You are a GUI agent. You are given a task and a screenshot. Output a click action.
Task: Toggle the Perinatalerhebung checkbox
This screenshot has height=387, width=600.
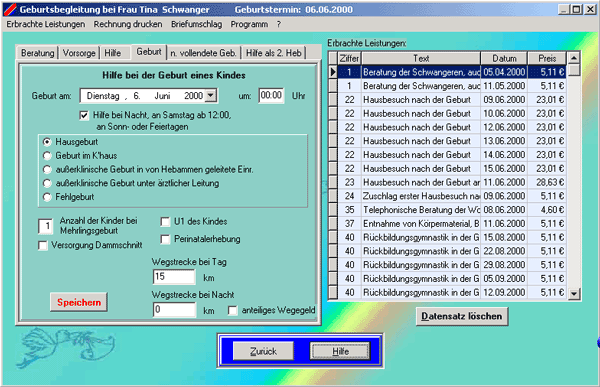tap(165, 239)
